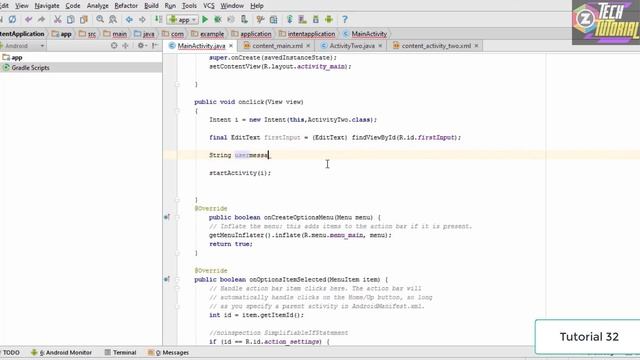Viewport: 640px width, 360px height.
Task: Click the Make Project icon
Action: pyautogui.click(x=158, y=19)
